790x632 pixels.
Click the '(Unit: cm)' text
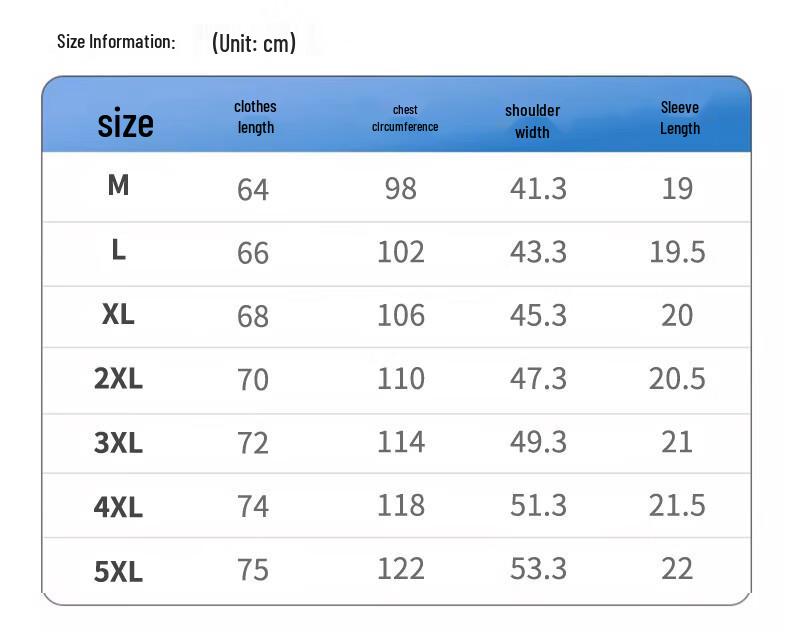point(254,43)
